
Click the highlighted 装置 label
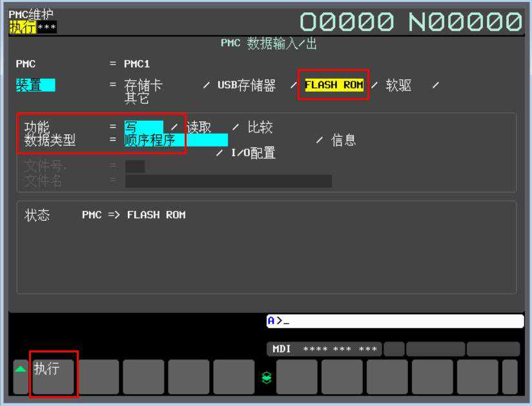tap(36, 85)
